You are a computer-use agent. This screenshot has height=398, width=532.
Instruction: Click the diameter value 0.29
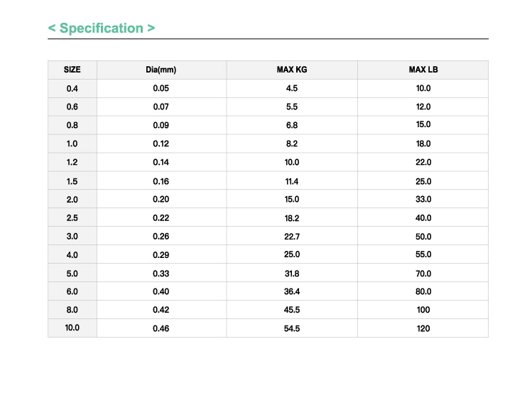161,255
